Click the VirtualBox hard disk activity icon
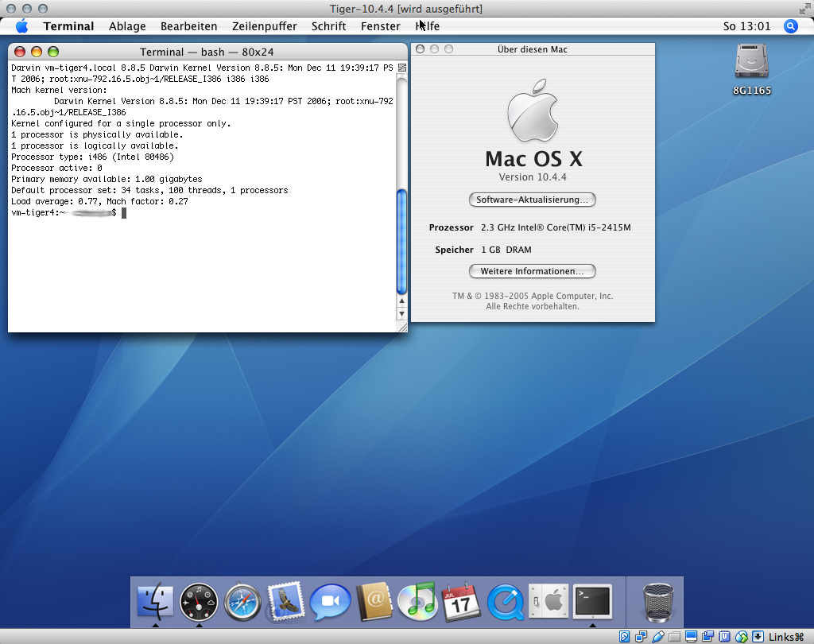Screen dimensions: 814x644 tap(624, 636)
